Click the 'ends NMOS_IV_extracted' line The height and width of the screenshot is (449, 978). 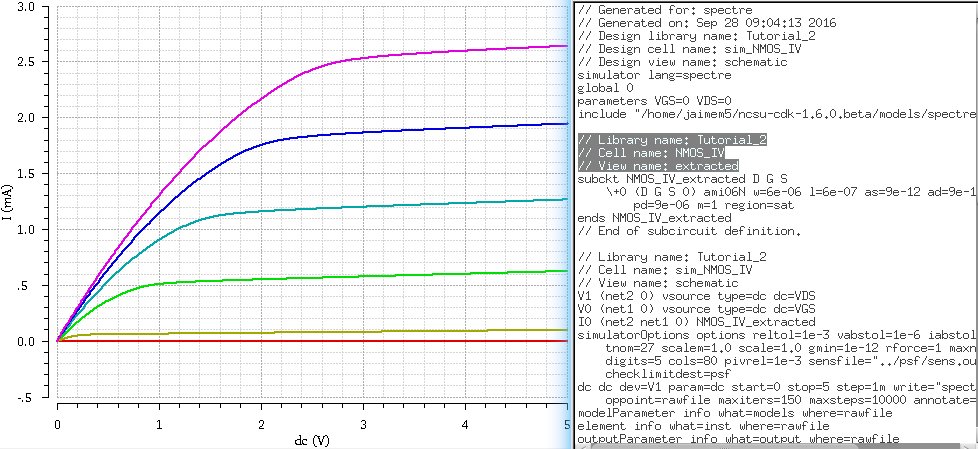(654, 218)
